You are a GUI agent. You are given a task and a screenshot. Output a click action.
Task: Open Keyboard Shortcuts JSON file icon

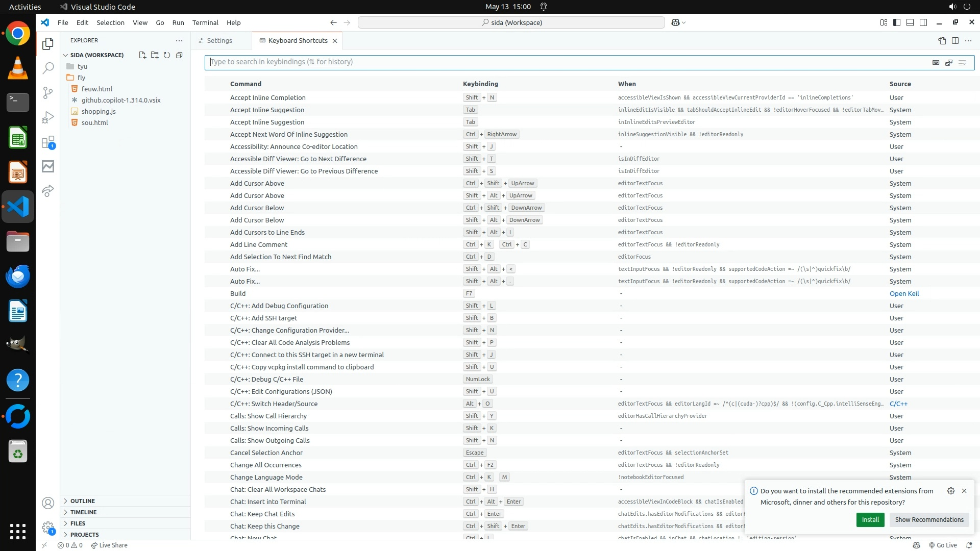942,41
